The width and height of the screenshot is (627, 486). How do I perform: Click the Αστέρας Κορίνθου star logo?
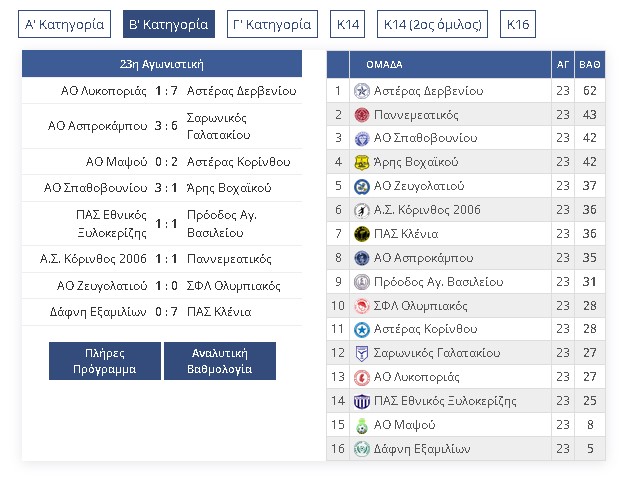[x=362, y=329]
